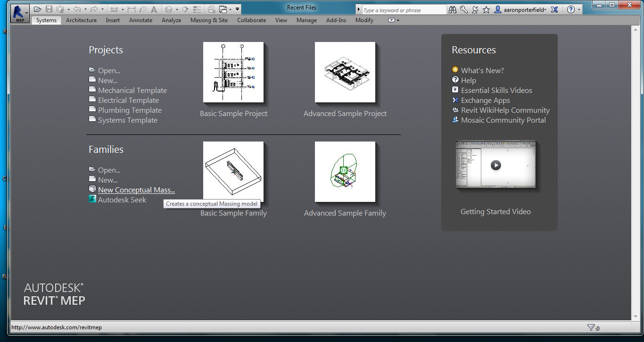The image size is (644, 342).
Task: Click the Systems Template link
Action: click(x=128, y=120)
